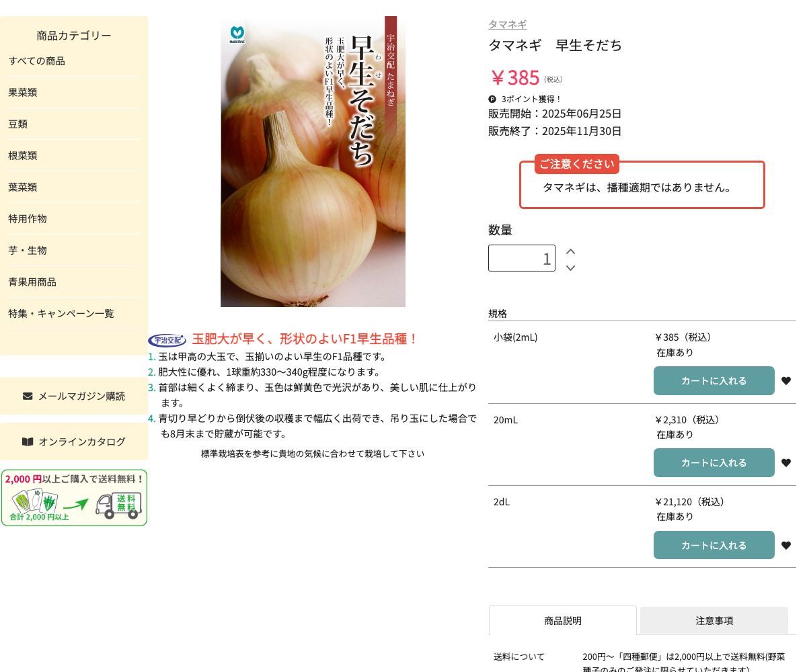
Task: Switch to the 注意事項 tab
Action: point(714,620)
